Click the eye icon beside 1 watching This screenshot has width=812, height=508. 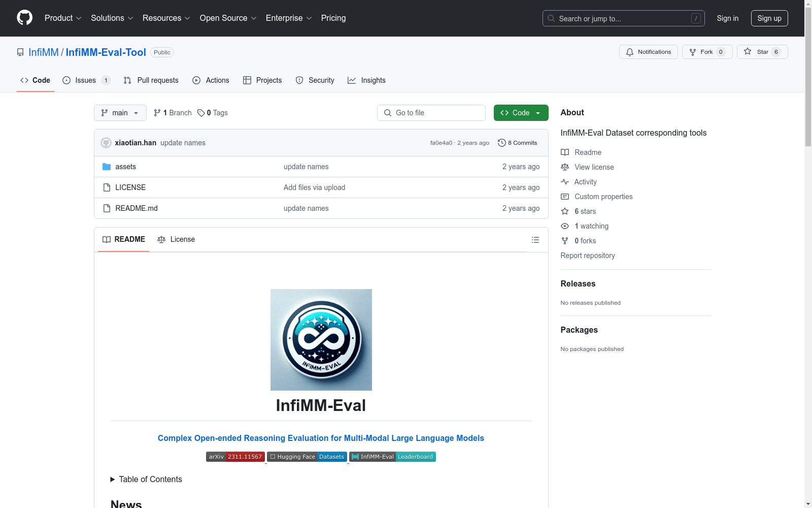click(565, 226)
